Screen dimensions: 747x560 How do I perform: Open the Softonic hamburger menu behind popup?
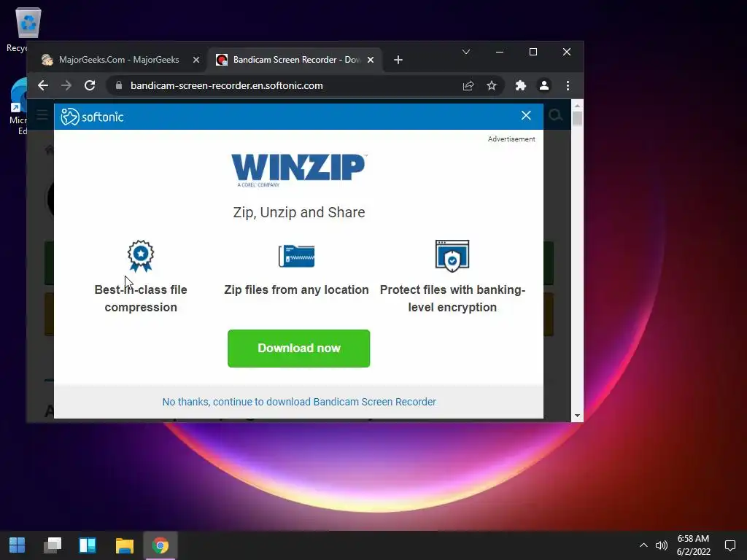(42, 115)
